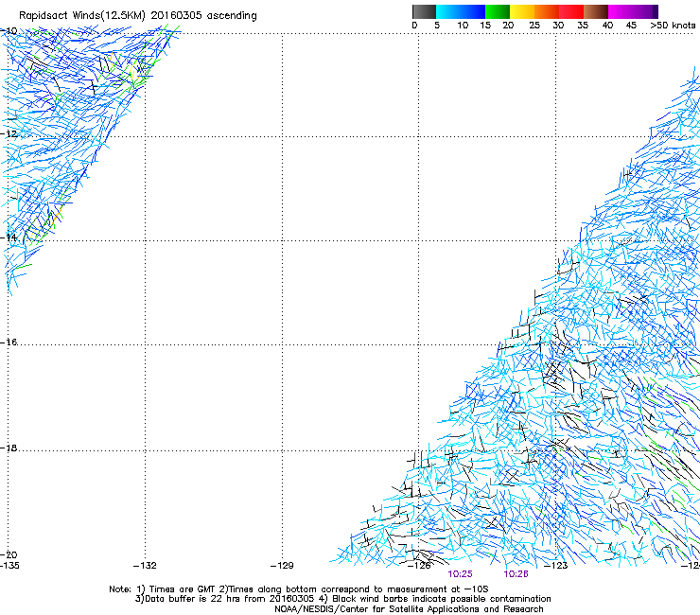Click the -135 longitude axis label

pyautogui.click(x=9, y=566)
